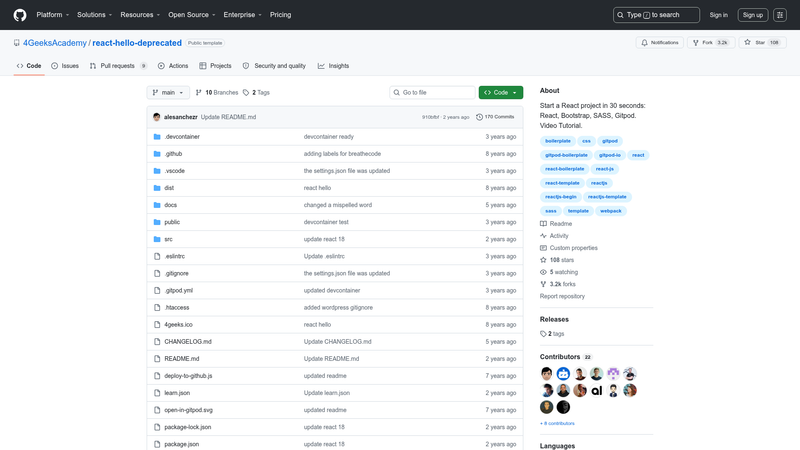Click alesanchezr's commit author avatar
The image size is (800, 450).
[x=157, y=117]
